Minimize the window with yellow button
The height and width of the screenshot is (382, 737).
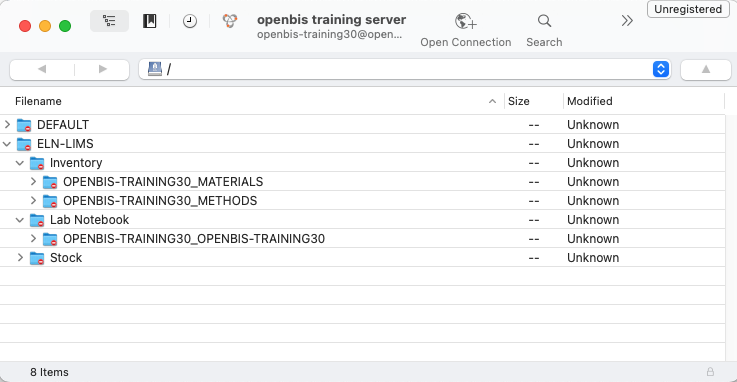coord(45,26)
